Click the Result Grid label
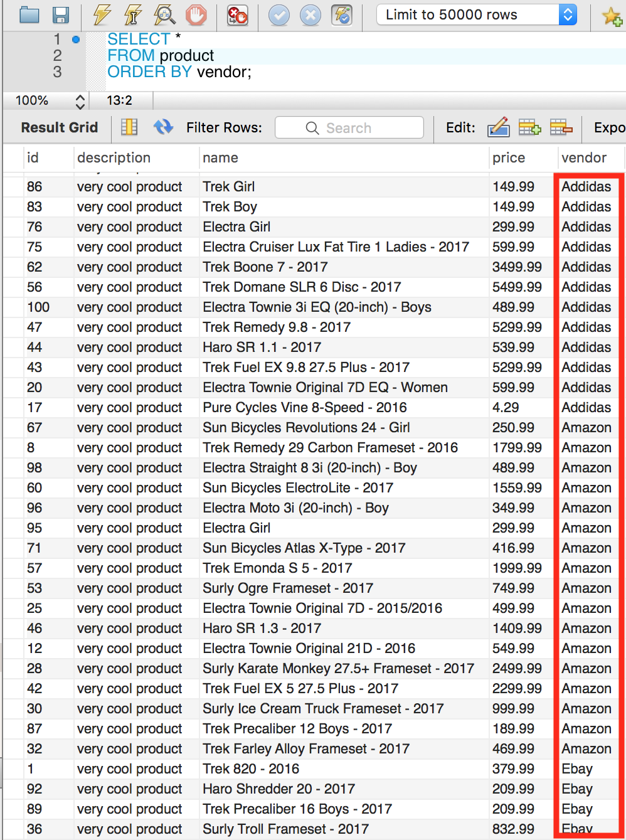This screenshot has width=626, height=840. [60, 127]
